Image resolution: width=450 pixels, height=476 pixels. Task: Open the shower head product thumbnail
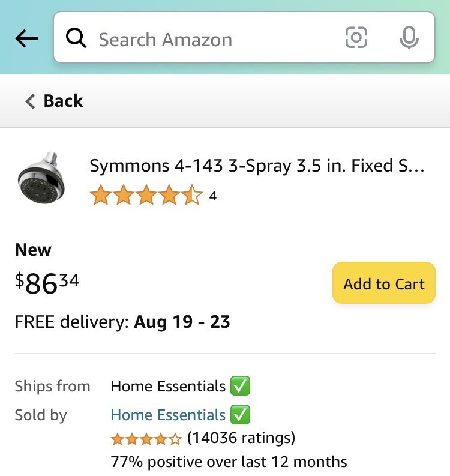tap(41, 178)
